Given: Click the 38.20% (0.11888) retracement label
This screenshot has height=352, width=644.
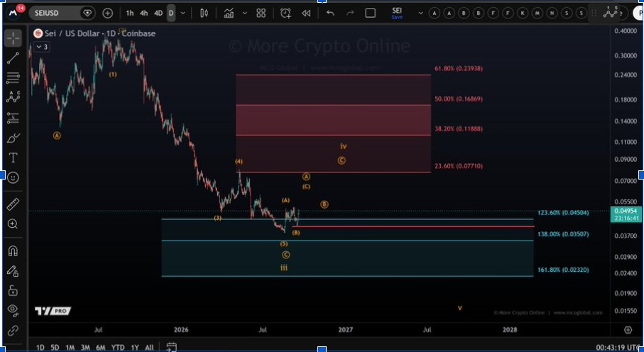Looking at the screenshot, I should 459,129.
